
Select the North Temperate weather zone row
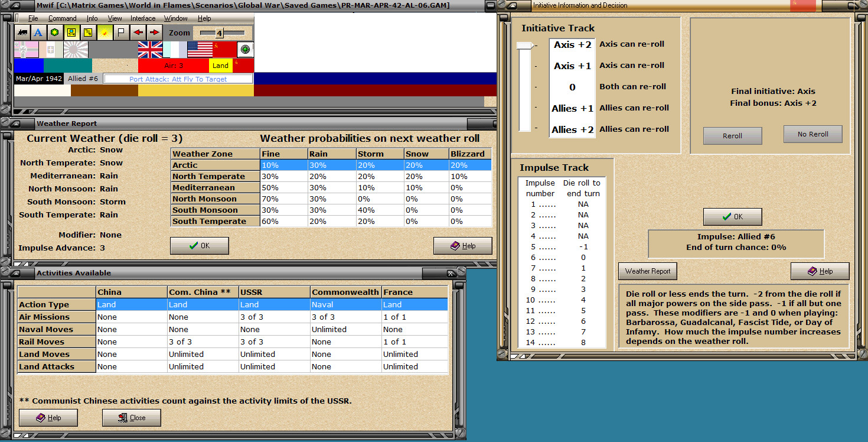pyautogui.click(x=331, y=176)
